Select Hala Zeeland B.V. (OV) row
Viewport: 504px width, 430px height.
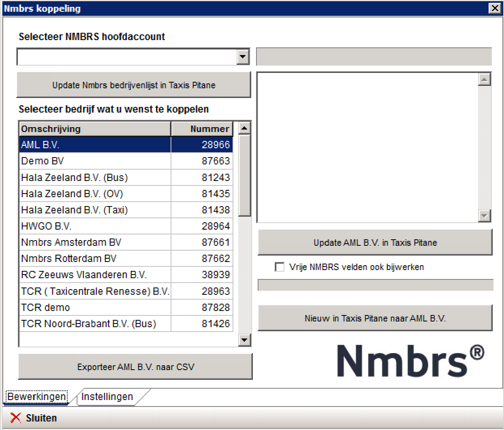click(x=126, y=194)
